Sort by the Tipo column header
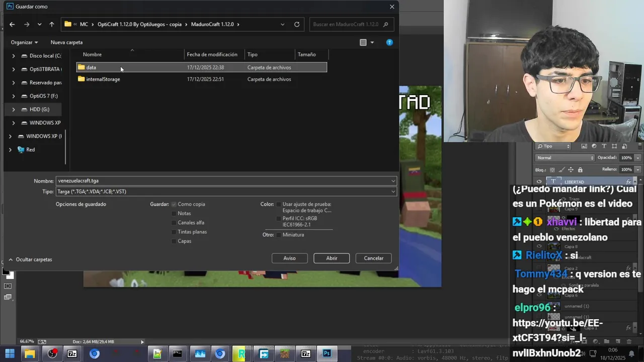 point(270,54)
